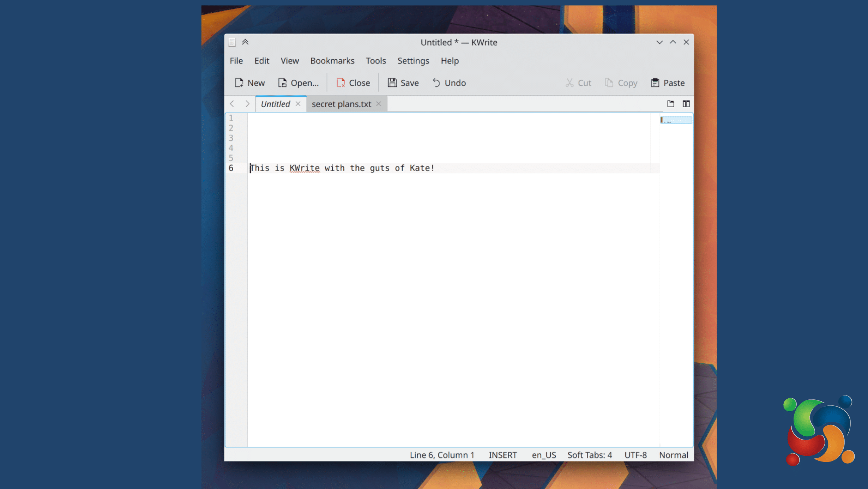Click the Paste toolbar button
This screenshot has width=868, height=489.
[x=668, y=83]
